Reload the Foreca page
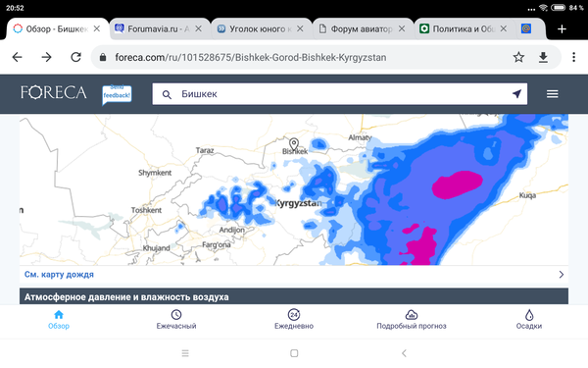Image resolution: width=588 pixels, height=368 pixels. (76, 57)
